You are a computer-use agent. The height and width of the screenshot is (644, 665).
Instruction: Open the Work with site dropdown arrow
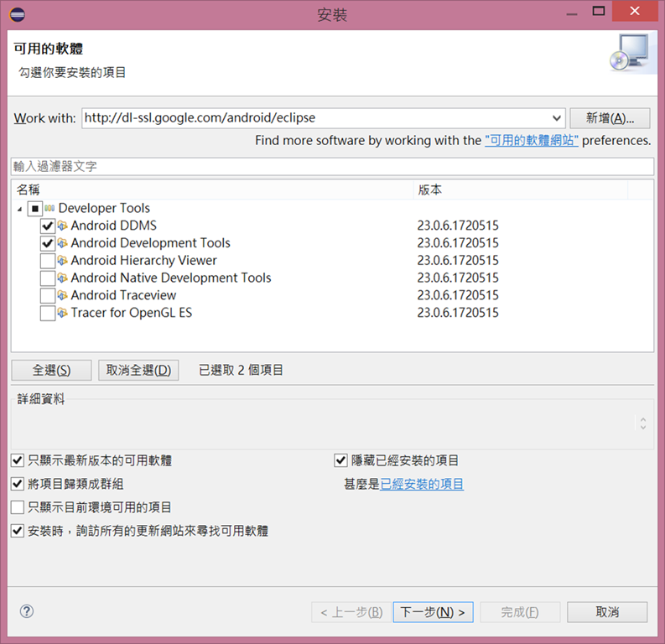point(557,118)
